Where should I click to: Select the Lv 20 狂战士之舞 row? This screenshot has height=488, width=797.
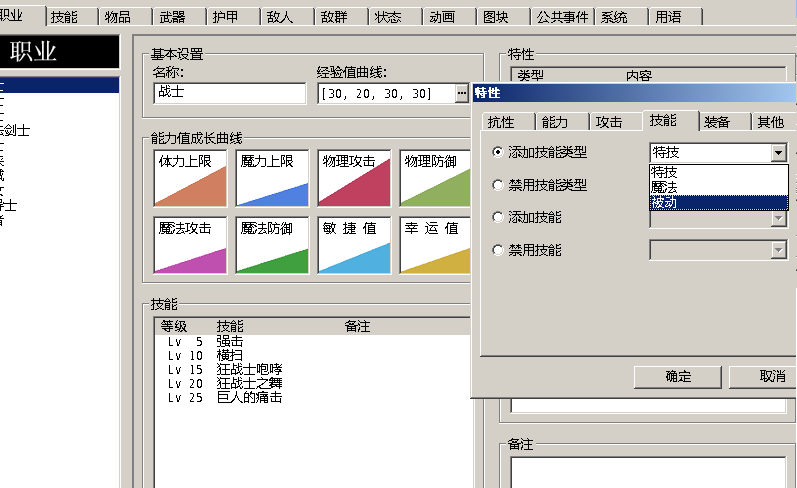pos(313,383)
